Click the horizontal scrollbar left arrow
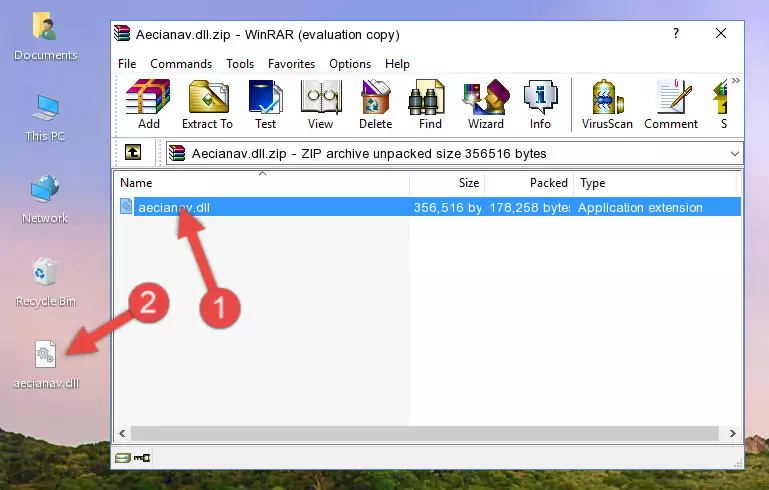Image resolution: width=769 pixels, height=490 pixels. tap(123, 434)
